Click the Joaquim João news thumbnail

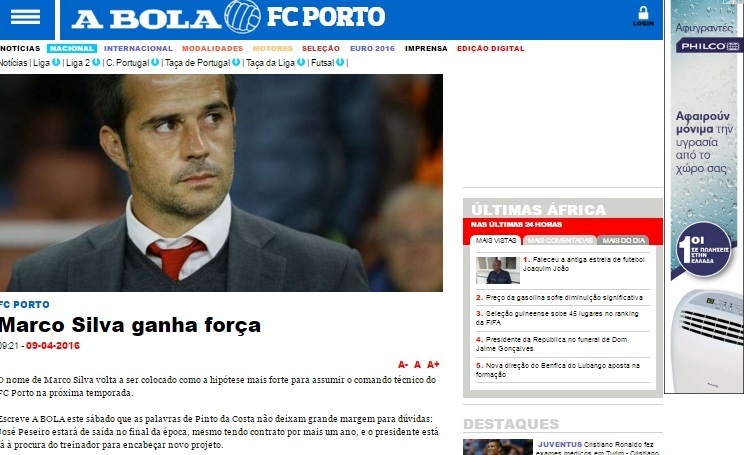click(498, 270)
